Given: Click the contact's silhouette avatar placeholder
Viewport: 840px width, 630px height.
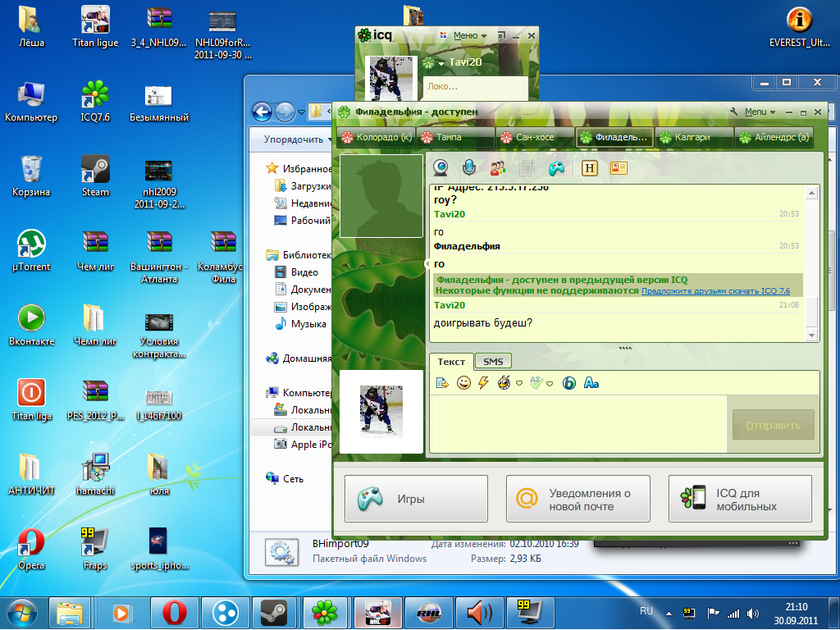Looking at the screenshot, I should click(381, 196).
